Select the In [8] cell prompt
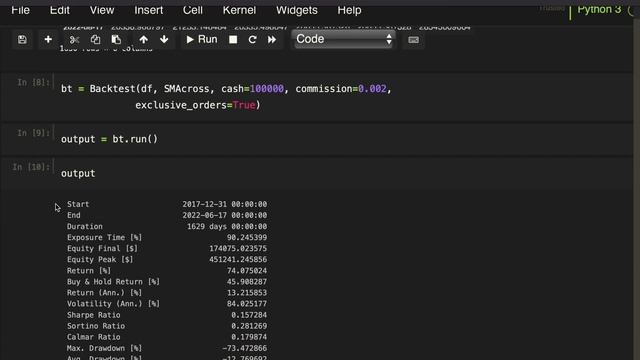The height and width of the screenshot is (360, 640). point(33,82)
